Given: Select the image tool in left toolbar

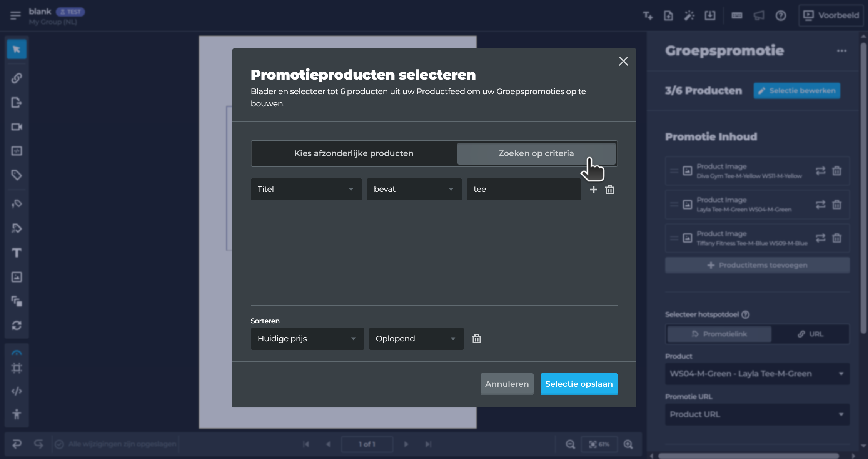Looking at the screenshot, I should pyautogui.click(x=17, y=277).
